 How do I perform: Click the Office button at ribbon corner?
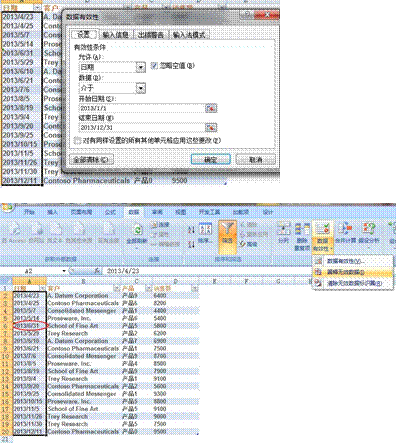pyautogui.click(x=7, y=207)
